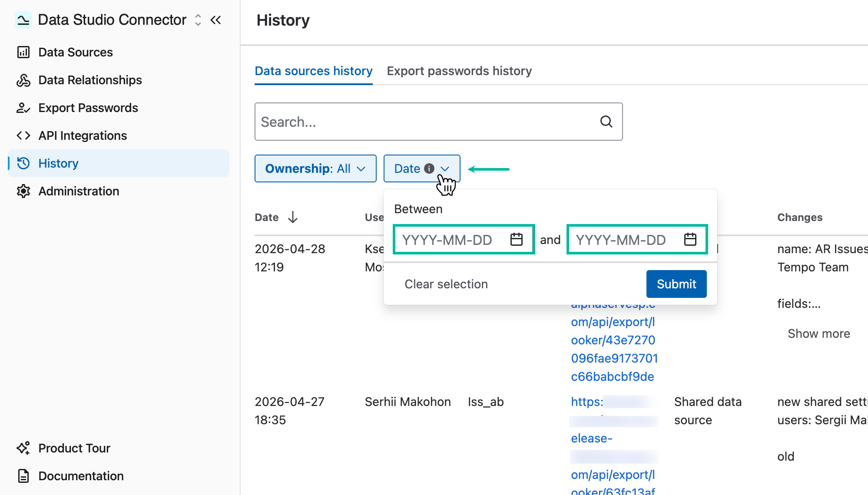
Task: Open calendar picker for end date
Action: (690, 240)
